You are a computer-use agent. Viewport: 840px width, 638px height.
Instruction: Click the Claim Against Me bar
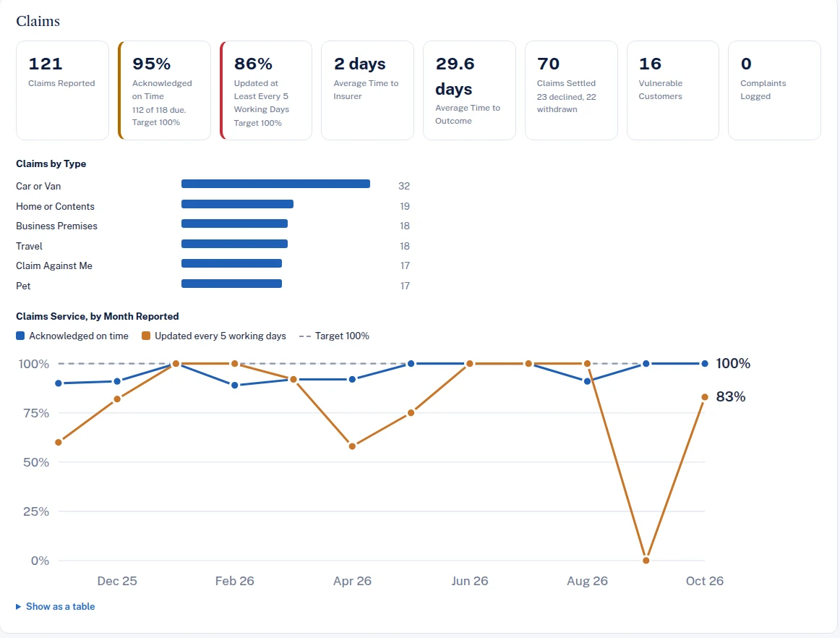point(231,263)
